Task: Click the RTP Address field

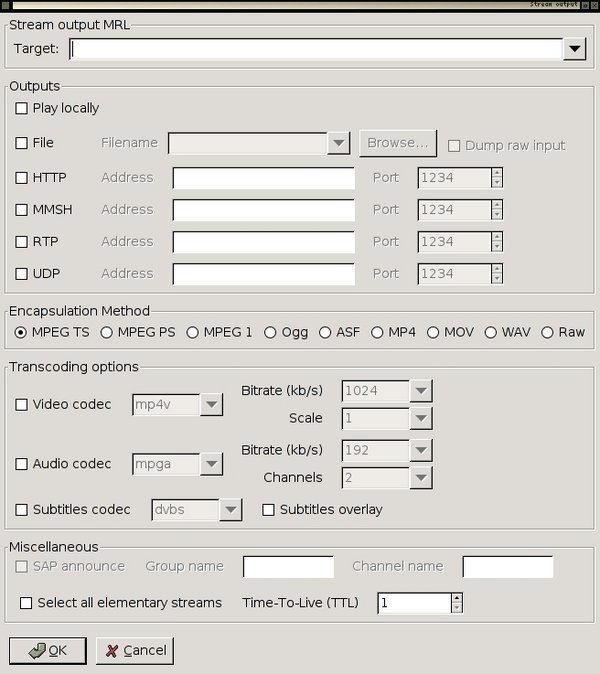Action: coord(264,242)
